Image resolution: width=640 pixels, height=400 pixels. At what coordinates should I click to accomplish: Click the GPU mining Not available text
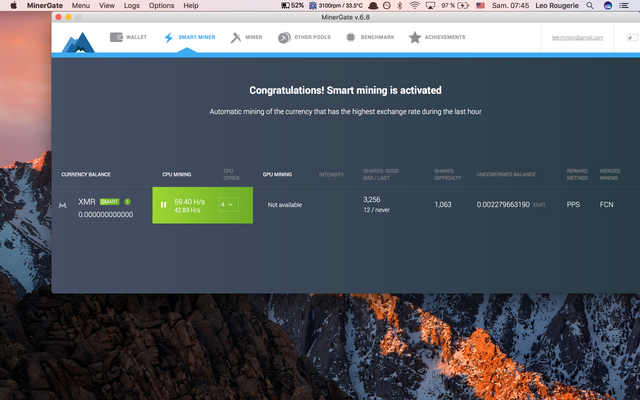pos(285,205)
